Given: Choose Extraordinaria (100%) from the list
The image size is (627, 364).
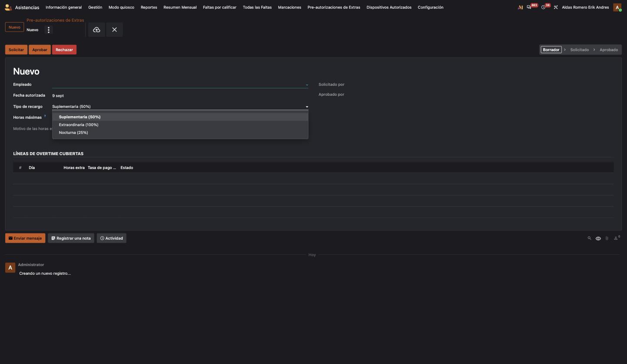Looking at the screenshot, I should 180,125.
